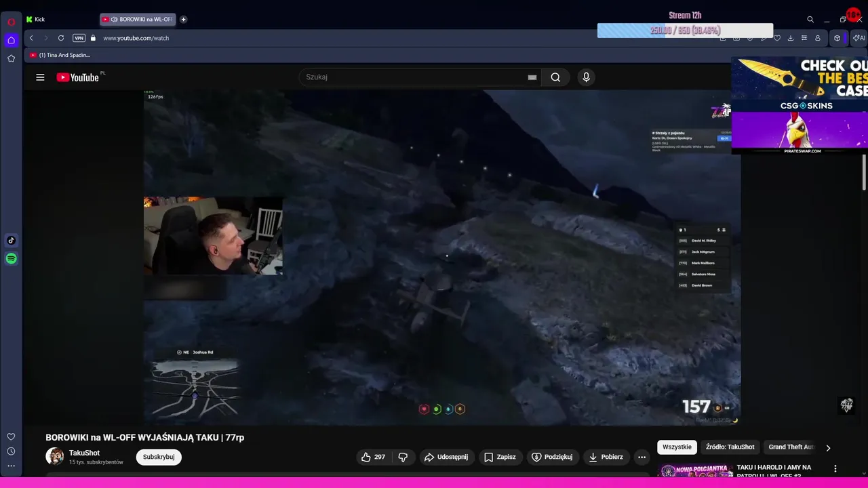Click the Opera sidebar Home icon
The height and width of the screenshot is (488, 868).
pyautogui.click(x=11, y=40)
